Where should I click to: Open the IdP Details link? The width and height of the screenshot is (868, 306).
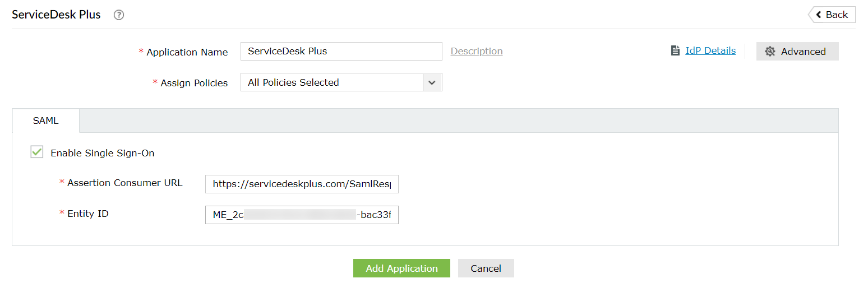coord(710,50)
